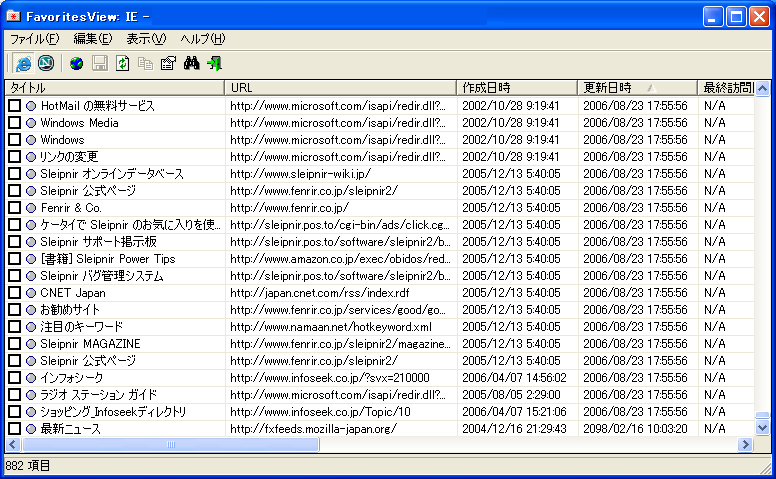Click the round icon beside Sleipnir オンラインデータベース
This screenshot has height=479, width=776.
pyautogui.click(x=31, y=174)
